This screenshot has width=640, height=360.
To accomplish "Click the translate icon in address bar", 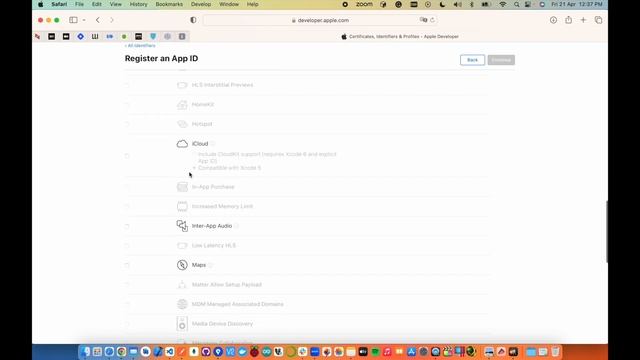I will [423, 20].
